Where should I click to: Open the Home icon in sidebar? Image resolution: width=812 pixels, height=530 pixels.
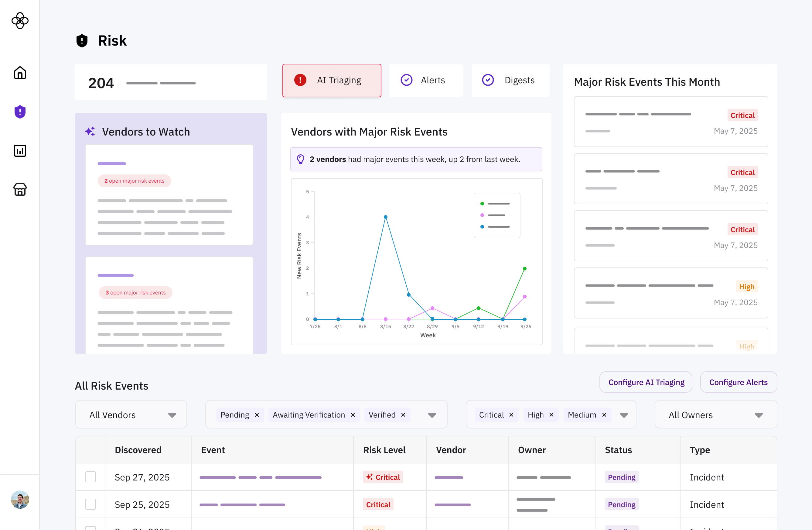click(x=20, y=73)
